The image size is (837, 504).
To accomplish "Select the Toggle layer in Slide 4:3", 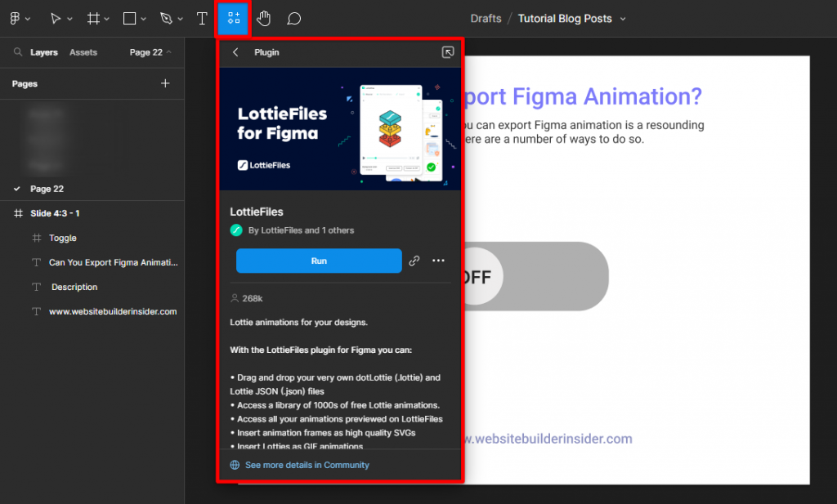I will pos(64,238).
